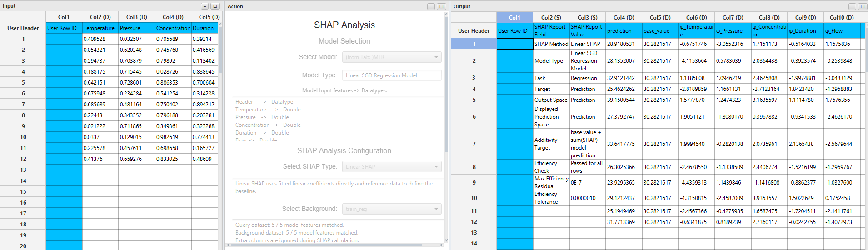This screenshot has height=250, width=868.
Task: Click the Action panel vertical scrollbar
Action: 446,127
